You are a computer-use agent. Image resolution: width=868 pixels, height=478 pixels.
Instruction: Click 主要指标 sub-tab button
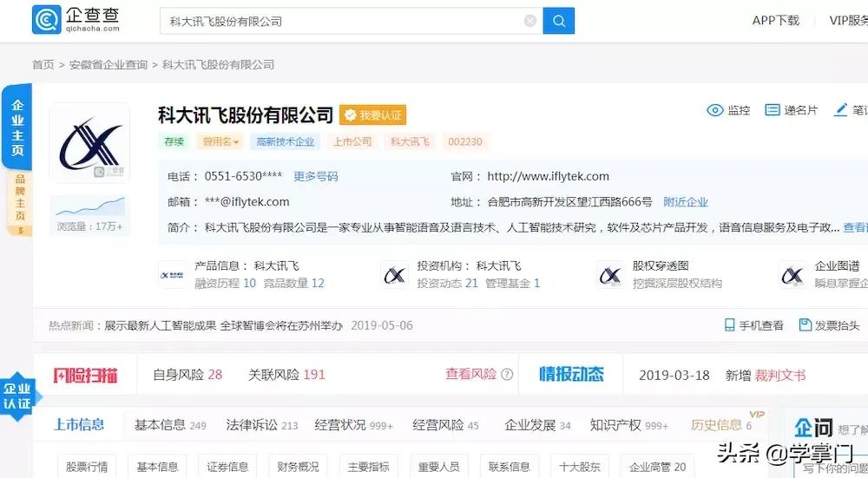(368, 467)
